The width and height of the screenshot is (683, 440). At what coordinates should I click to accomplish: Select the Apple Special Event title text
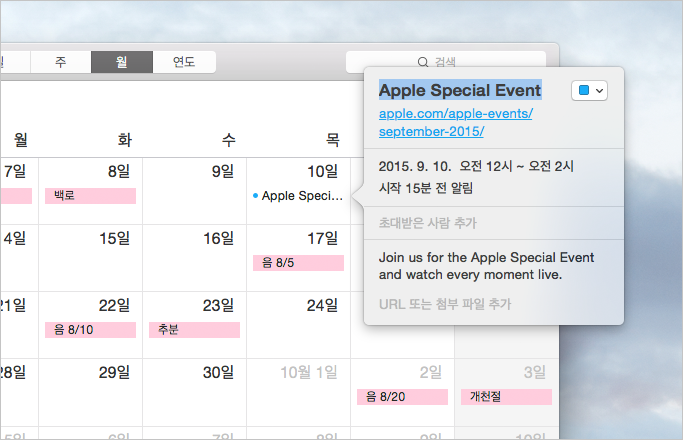[x=460, y=90]
